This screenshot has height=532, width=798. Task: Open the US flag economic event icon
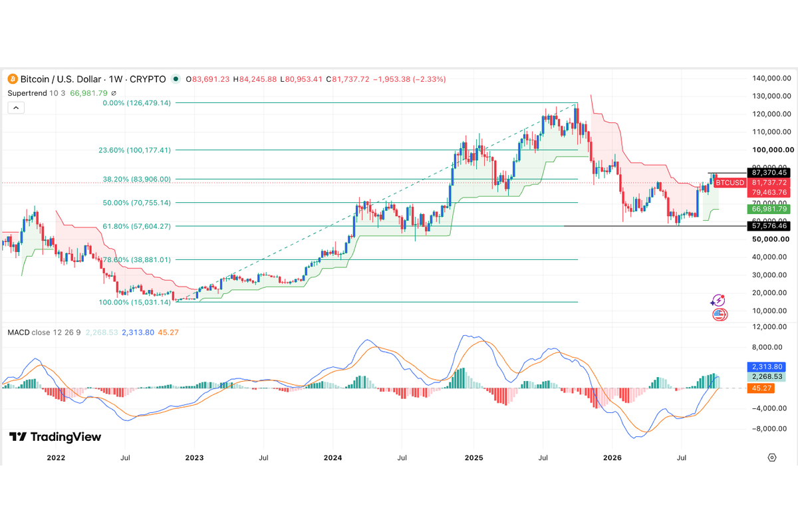[720, 314]
